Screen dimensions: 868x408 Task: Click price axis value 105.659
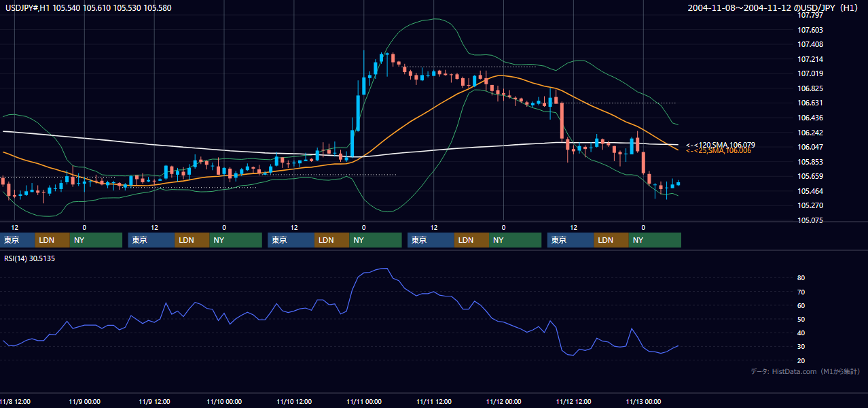[x=810, y=176]
